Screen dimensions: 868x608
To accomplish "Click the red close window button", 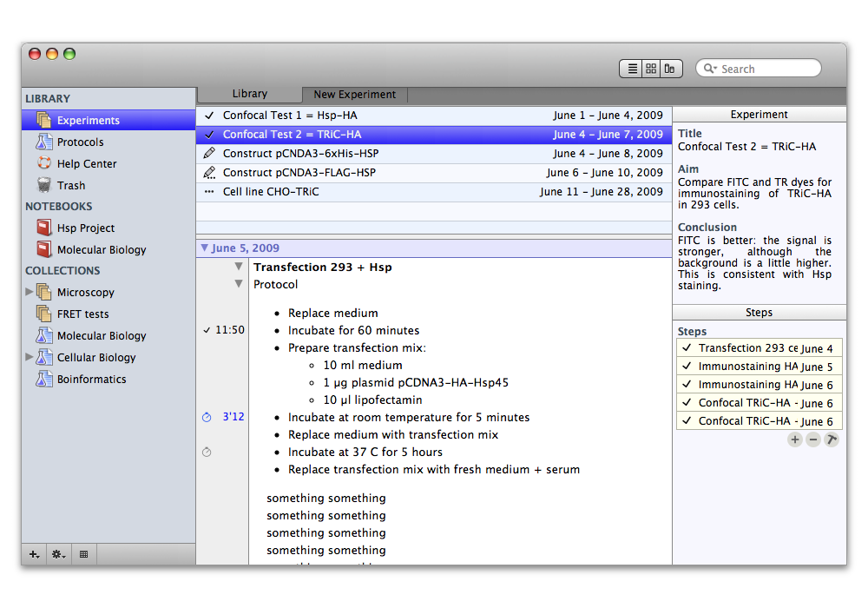I will (35, 54).
